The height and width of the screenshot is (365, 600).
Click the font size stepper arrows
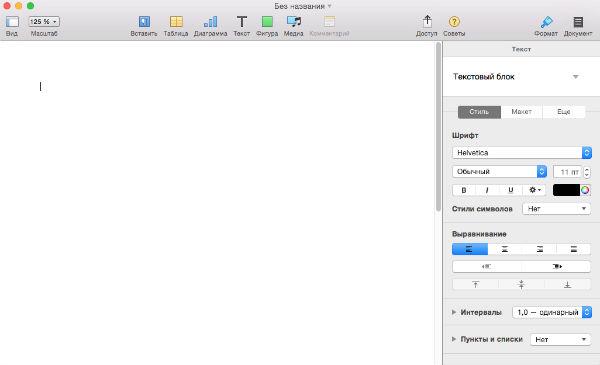click(587, 172)
